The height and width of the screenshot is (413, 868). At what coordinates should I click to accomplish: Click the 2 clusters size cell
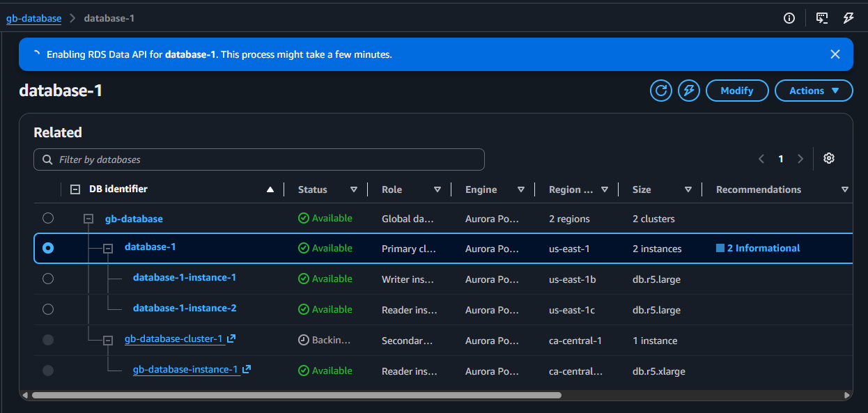tap(653, 219)
